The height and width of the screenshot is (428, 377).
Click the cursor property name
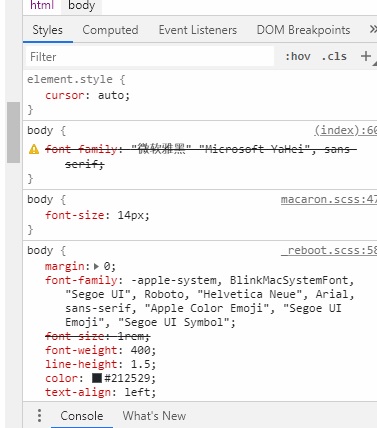[65, 95]
